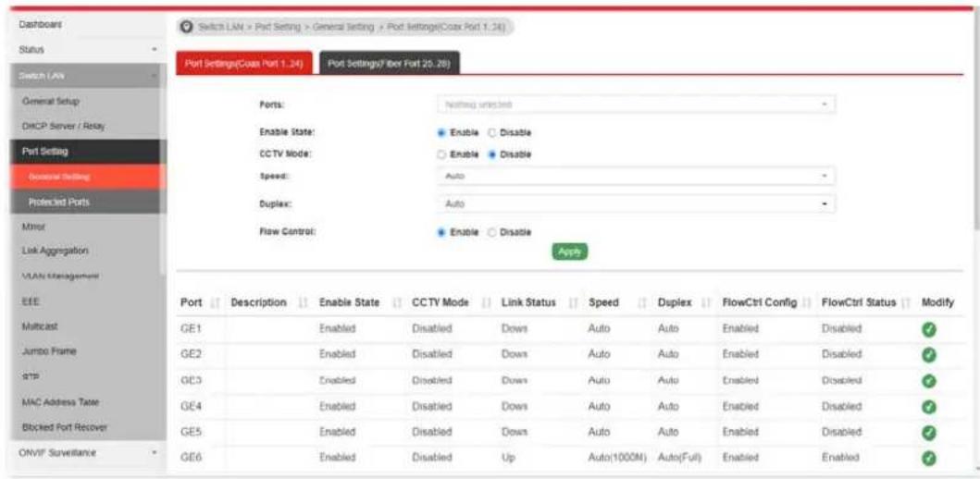Open Link Aggregation page
Image resolution: width=980 pixels, height=479 pixels.
[x=55, y=251]
